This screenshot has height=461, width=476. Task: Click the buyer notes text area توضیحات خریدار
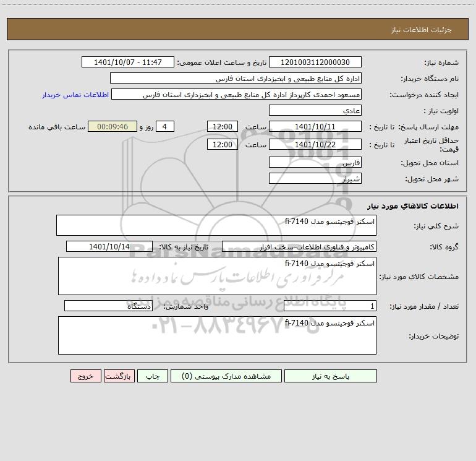click(217, 335)
